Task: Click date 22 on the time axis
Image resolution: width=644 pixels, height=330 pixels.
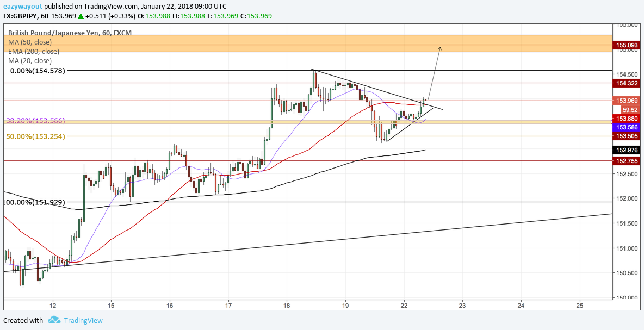Action: (x=404, y=306)
